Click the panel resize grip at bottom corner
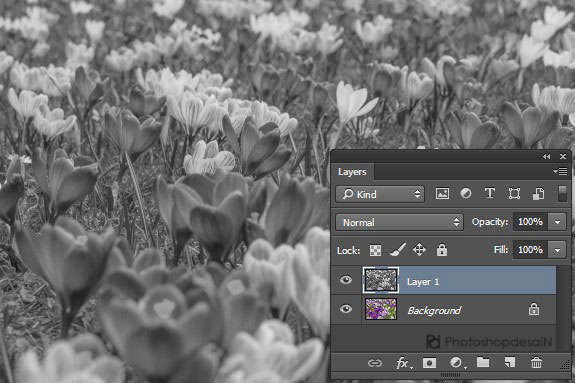 click(x=565, y=365)
